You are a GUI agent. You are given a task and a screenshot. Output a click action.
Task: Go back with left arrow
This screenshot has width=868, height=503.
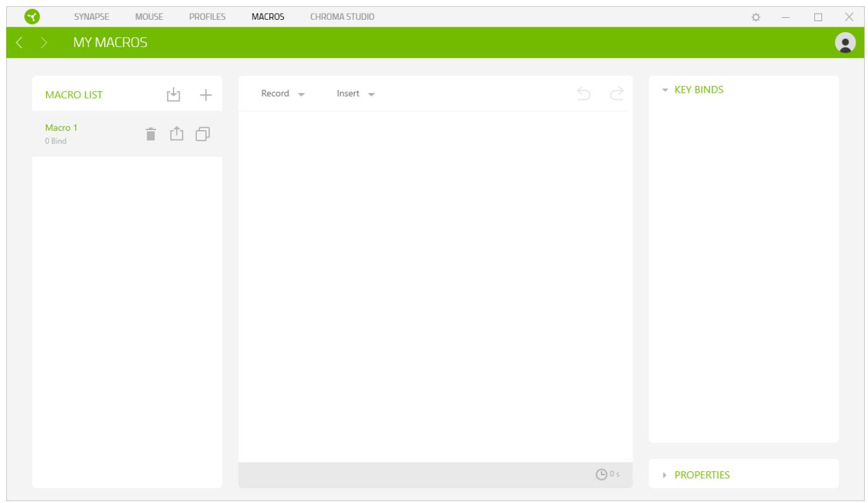pyautogui.click(x=19, y=43)
